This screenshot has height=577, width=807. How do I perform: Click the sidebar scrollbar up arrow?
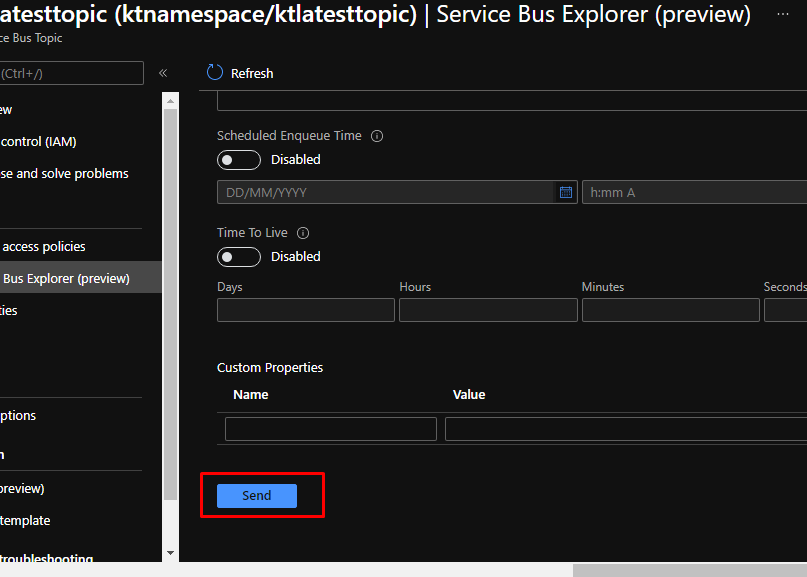pyautogui.click(x=169, y=98)
